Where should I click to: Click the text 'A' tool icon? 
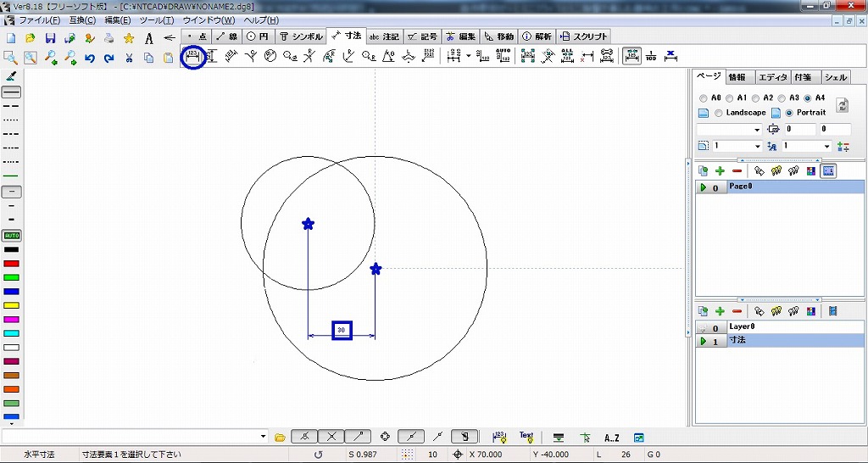[148, 38]
